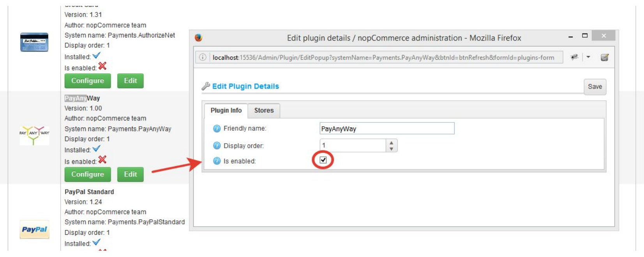Click the Author line under Version 1.00
This screenshot has width=644, height=257.
[105, 119]
